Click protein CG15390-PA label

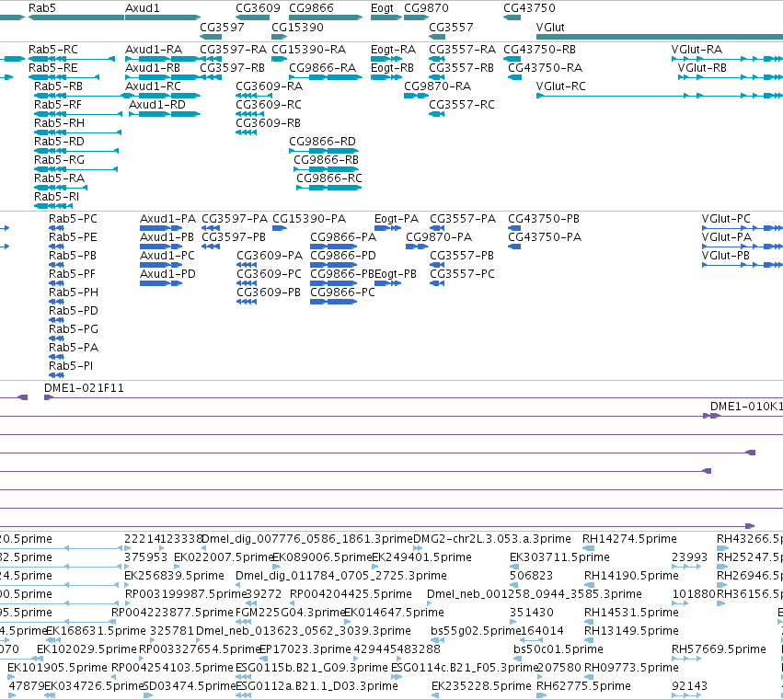tap(309, 219)
